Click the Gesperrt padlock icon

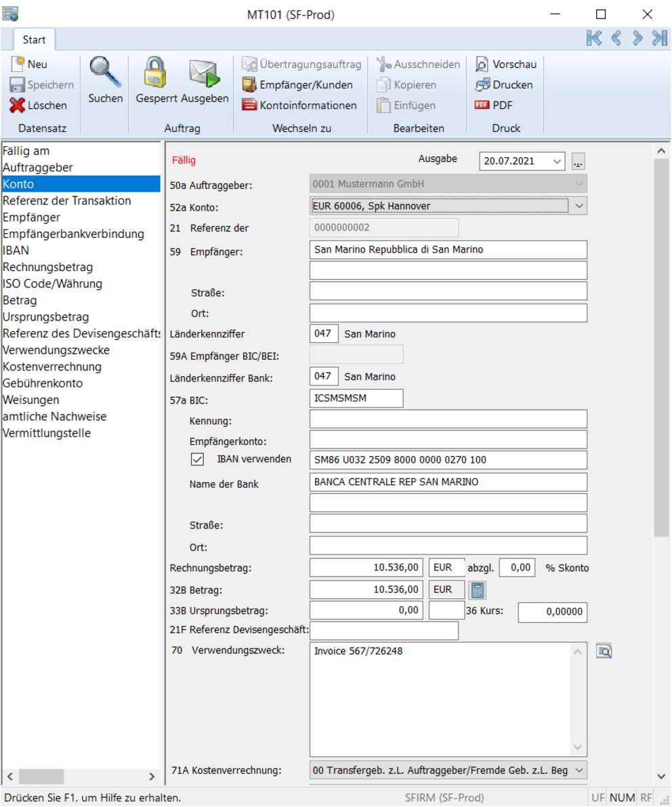(x=155, y=71)
